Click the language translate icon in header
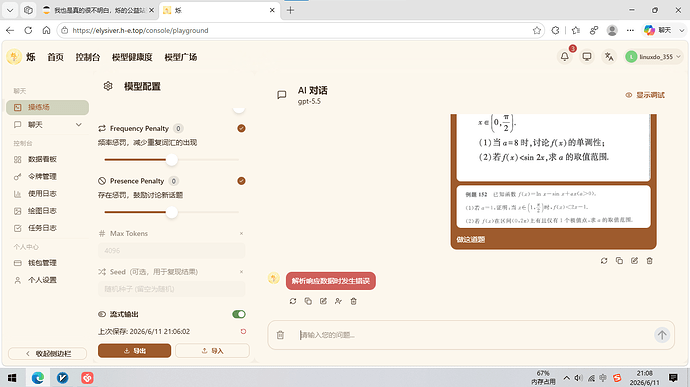 (609, 57)
